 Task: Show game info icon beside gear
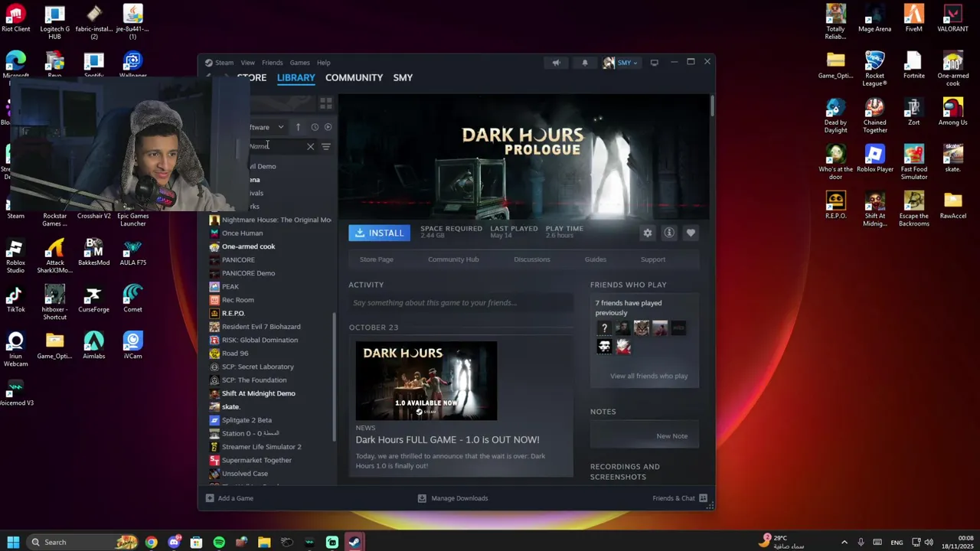coord(669,233)
